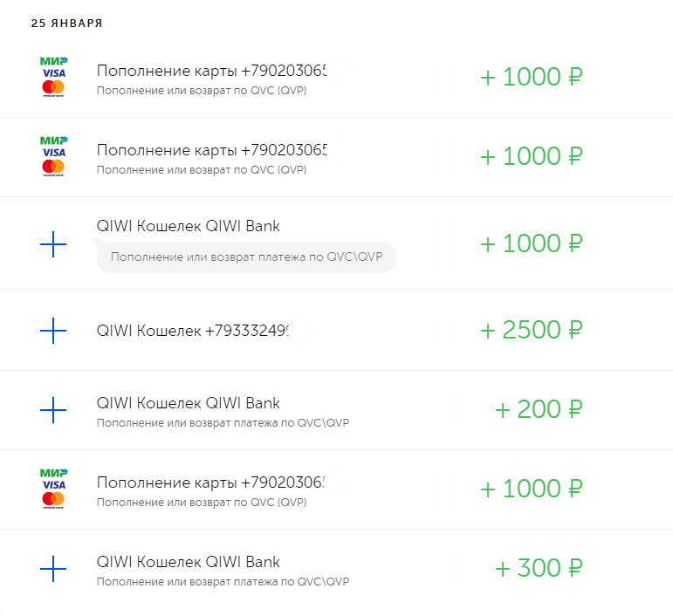
Task: Click the plus icon beside the +300 ₽ transaction
Action: 53,569
